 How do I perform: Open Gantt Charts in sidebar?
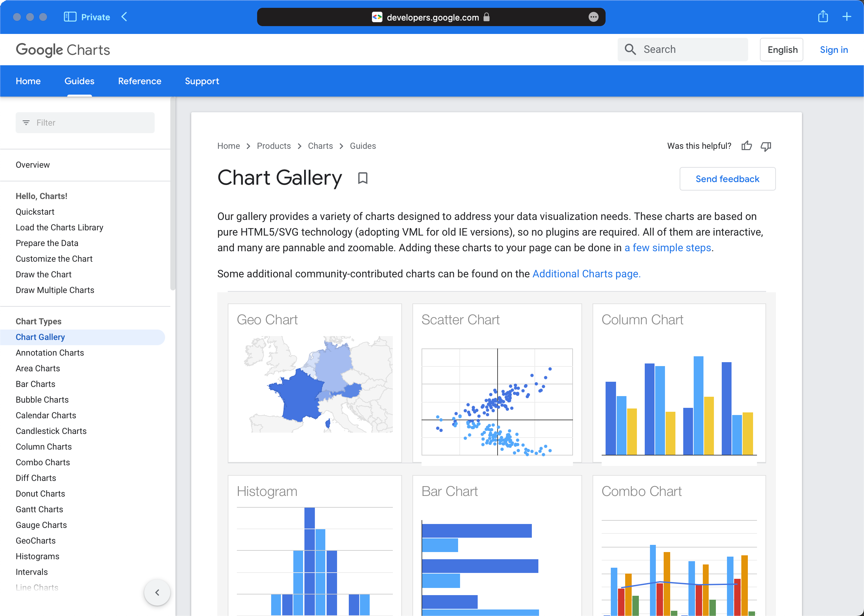[39, 509]
